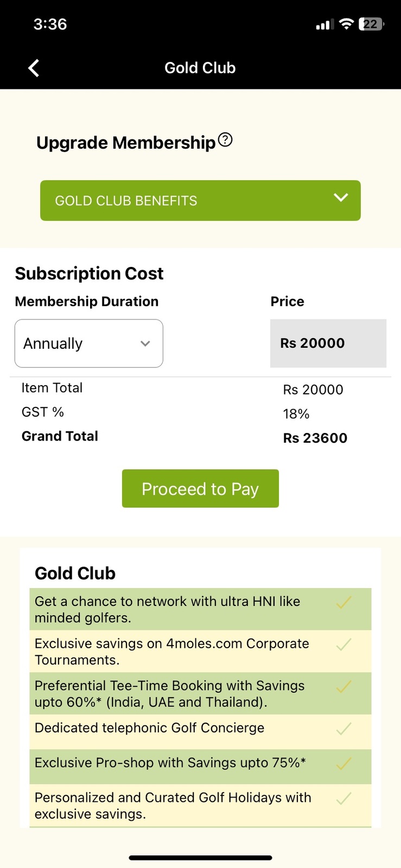Select the Gold Club benefits list heading
Screen dimensions: 401x868
tap(75, 573)
